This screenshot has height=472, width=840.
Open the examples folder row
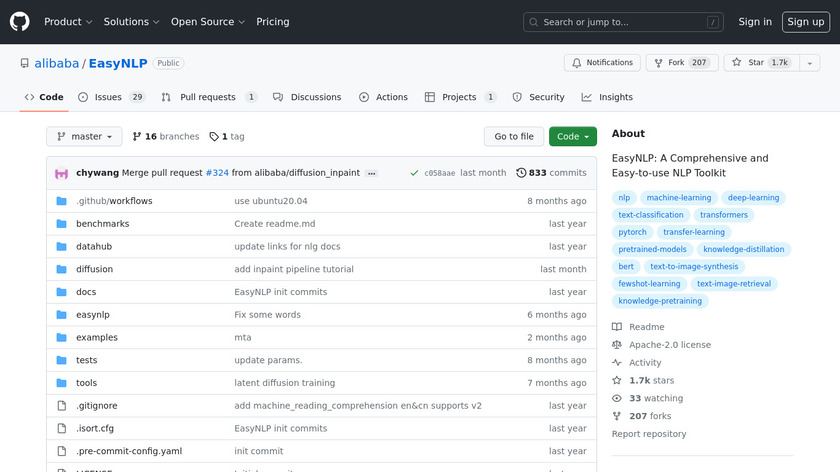pyautogui.click(x=321, y=338)
